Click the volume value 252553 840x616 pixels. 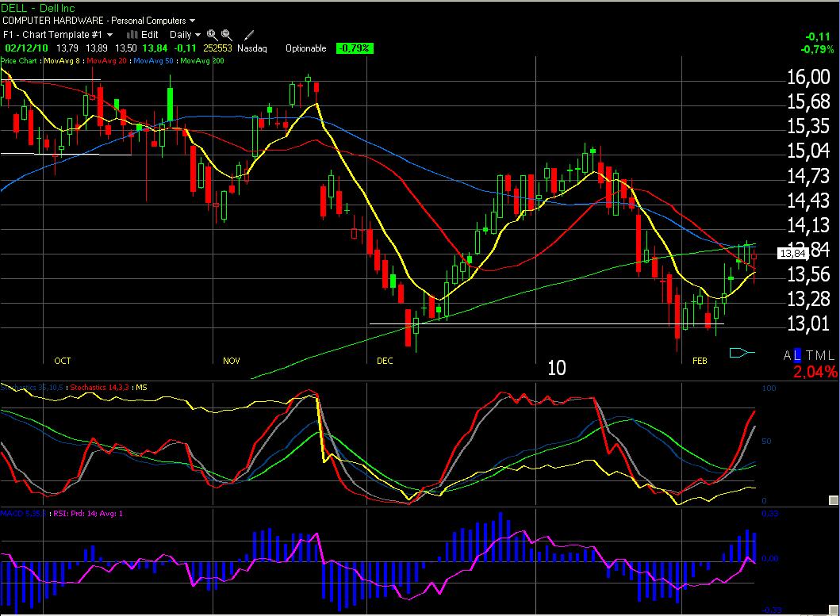tap(217, 48)
